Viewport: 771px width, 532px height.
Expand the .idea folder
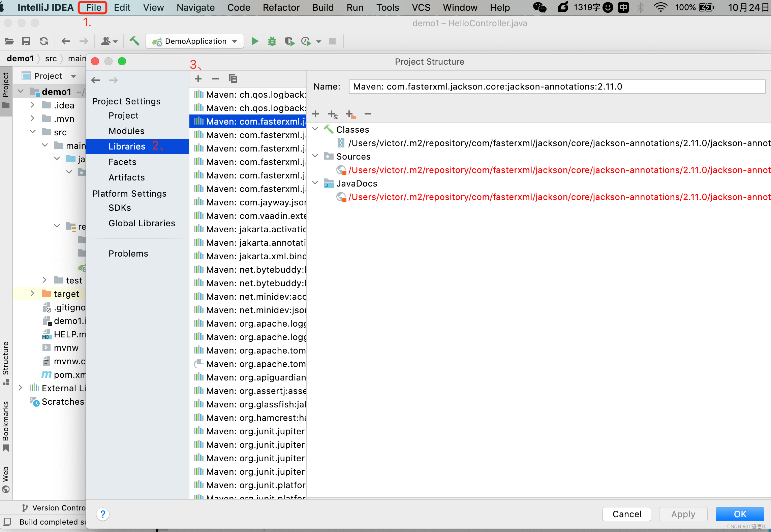pyautogui.click(x=32, y=105)
